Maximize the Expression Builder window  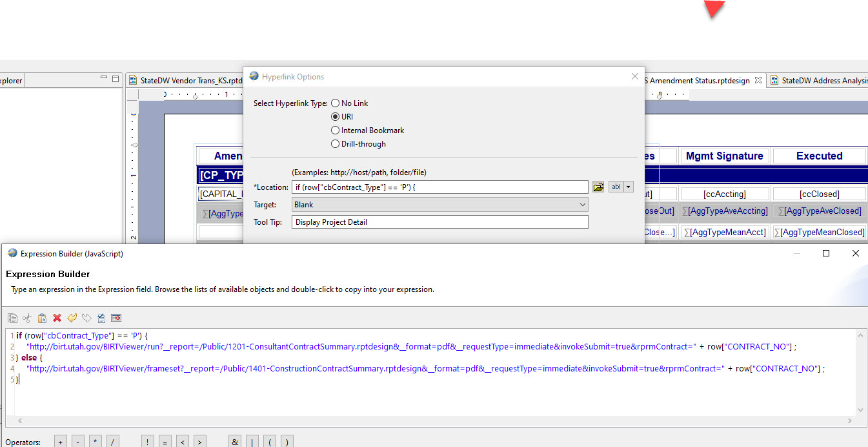(826, 254)
